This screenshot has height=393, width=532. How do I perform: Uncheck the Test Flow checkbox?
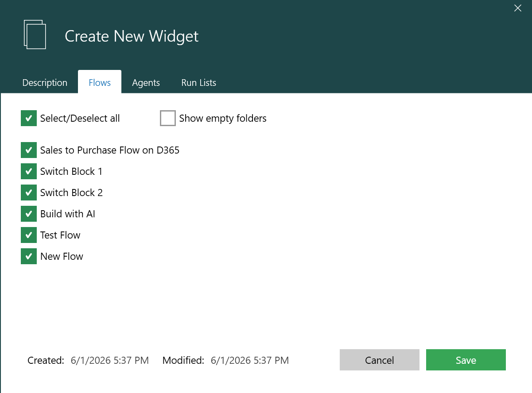pyautogui.click(x=29, y=235)
